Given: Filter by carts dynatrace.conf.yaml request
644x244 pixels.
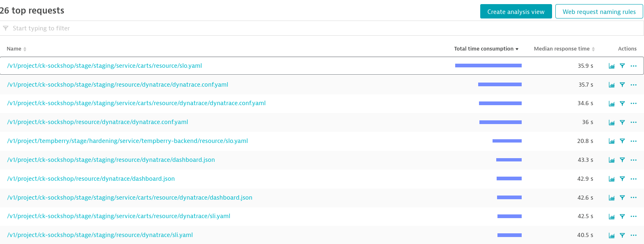Looking at the screenshot, I should coord(622,104).
